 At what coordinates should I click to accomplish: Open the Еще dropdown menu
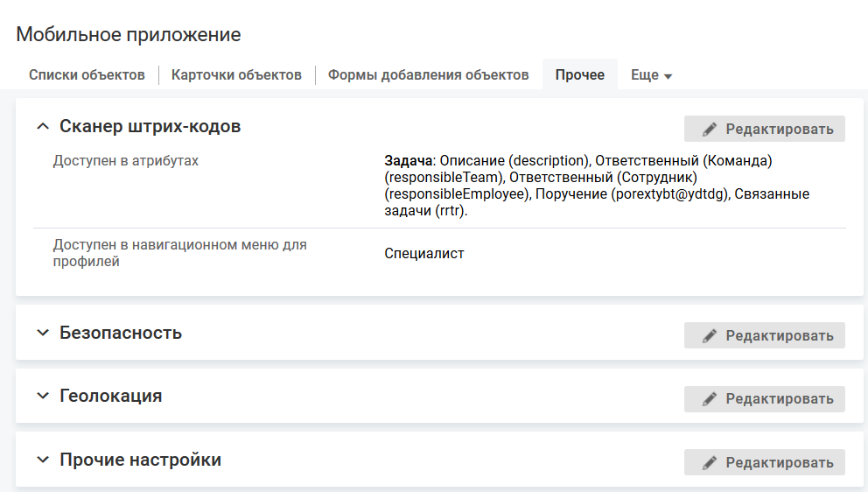(651, 75)
